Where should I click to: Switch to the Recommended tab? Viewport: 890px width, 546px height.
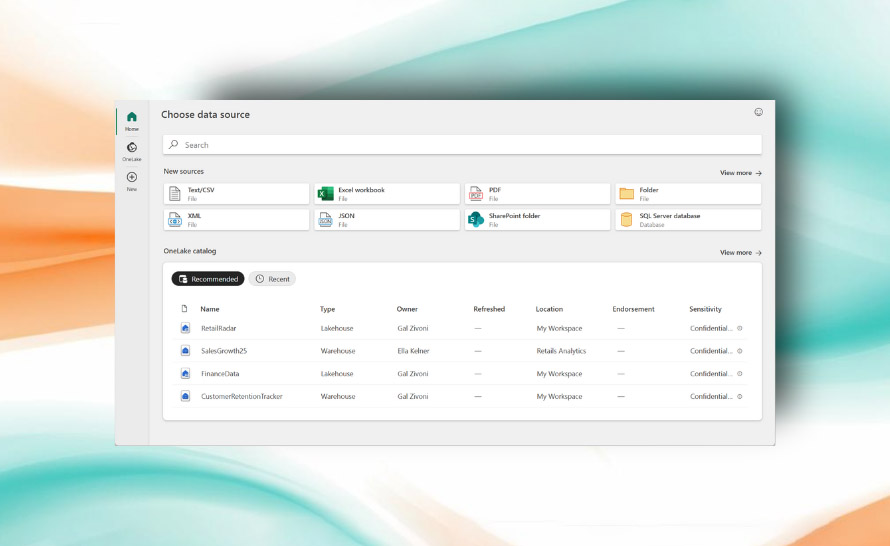208,279
